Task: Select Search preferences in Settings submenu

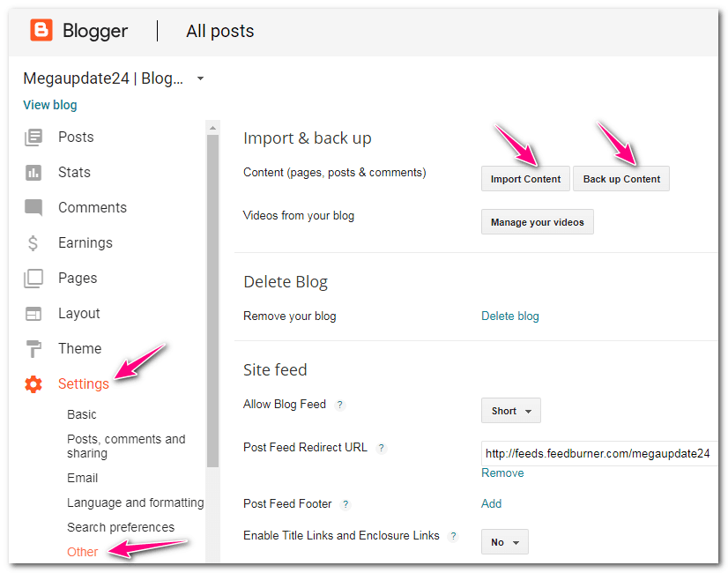Action: [x=121, y=527]
